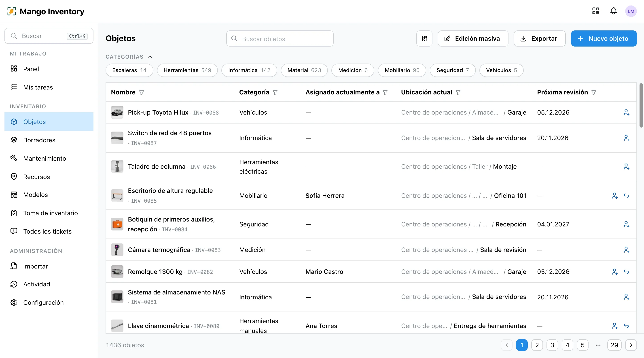Image resolution: width=644 pixels, height=358 pixels.
Task: Open the QR code scanner icon
Action: point(596,11)
